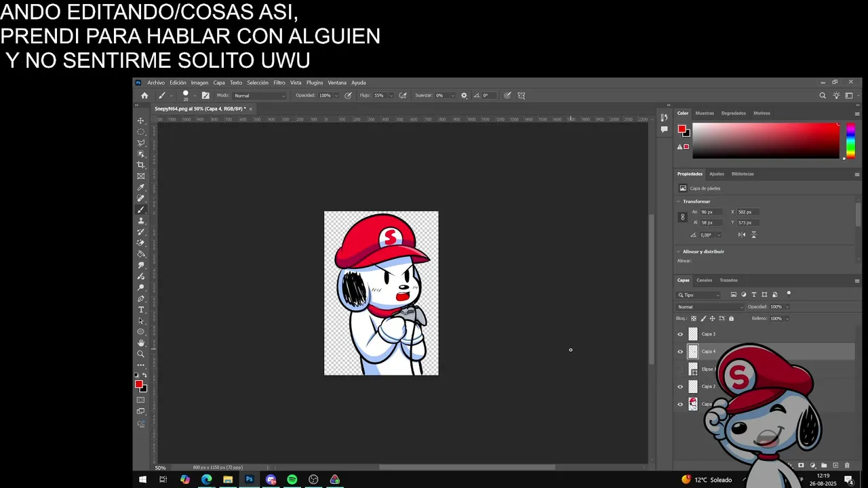Toggle visibility of bottom image layer

(680, 405)
